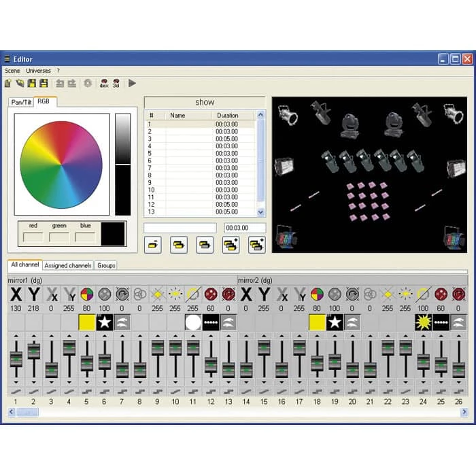Open the Universes menu
Viewport: 476px width, 476px height.
tap(38, 71)
